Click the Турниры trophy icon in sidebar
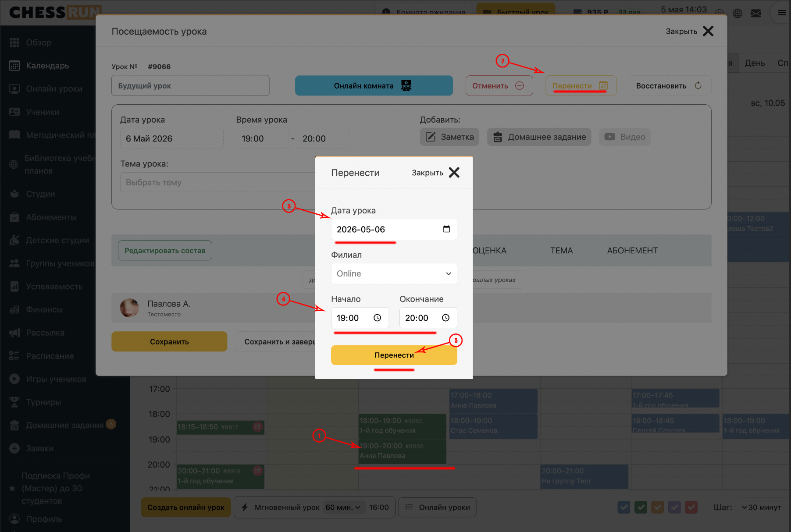791x532 pixels. point(14,402)
